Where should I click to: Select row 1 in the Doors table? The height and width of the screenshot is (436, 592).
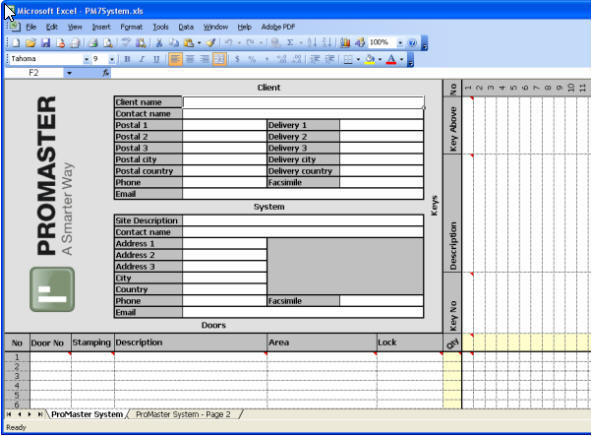[x=17, y=357]
